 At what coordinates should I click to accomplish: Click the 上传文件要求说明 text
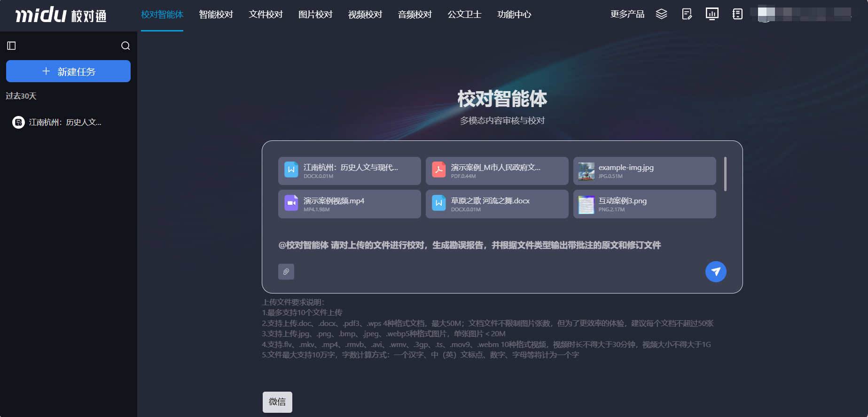293,302
